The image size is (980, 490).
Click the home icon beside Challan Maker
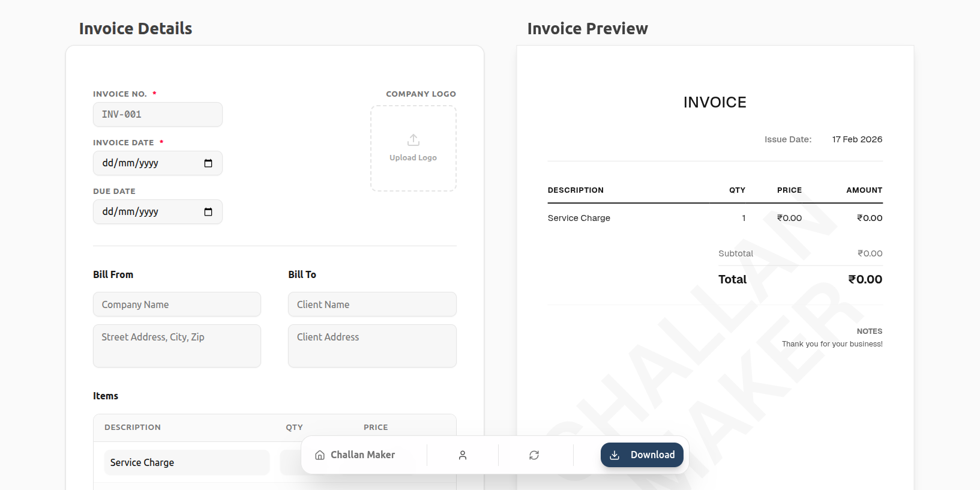(x=320, y=455)
